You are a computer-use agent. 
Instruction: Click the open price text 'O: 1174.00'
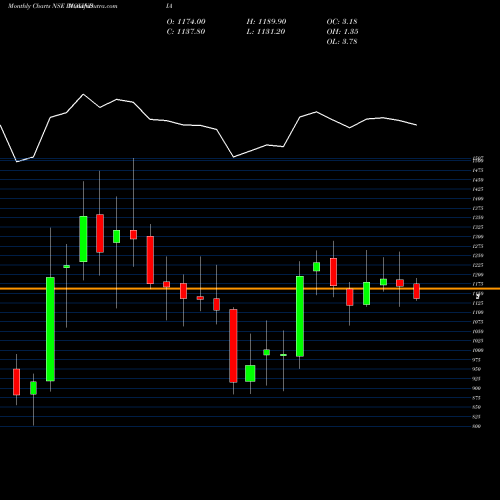tap(186, 22)
